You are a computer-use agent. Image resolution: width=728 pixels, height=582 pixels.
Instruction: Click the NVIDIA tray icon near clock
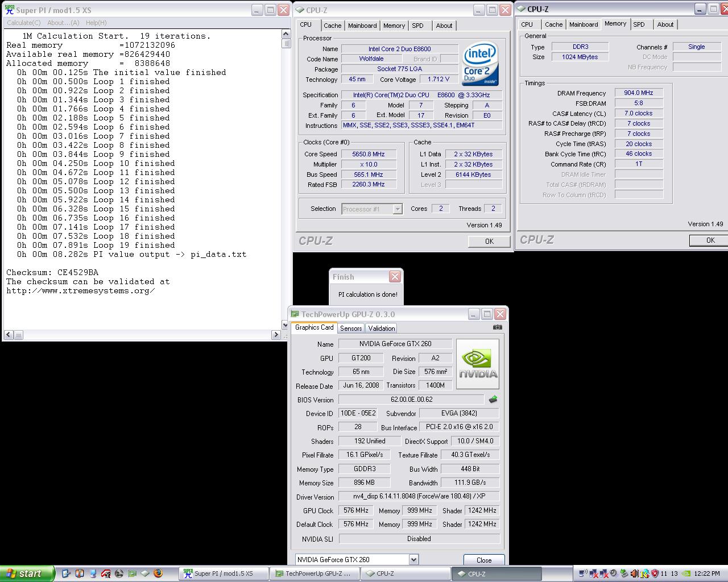(686, 573)
